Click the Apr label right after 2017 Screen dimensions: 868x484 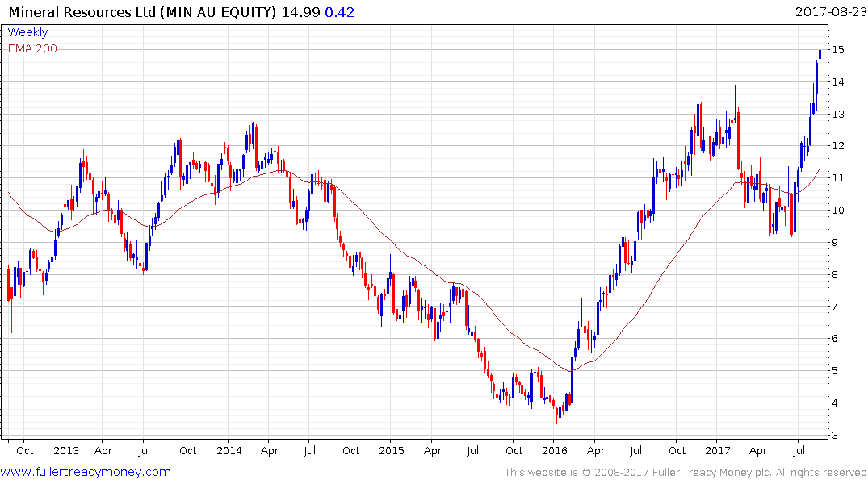(x=758, y=451)
